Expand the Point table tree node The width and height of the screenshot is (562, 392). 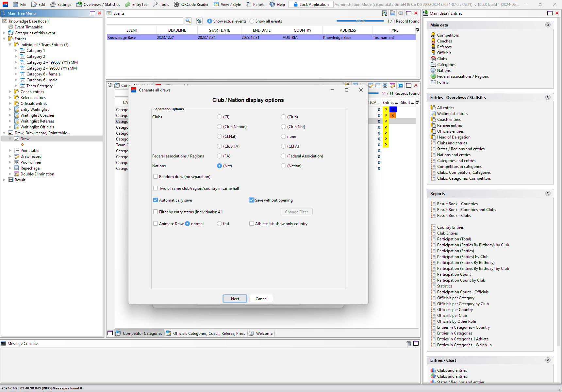point(10,151)
